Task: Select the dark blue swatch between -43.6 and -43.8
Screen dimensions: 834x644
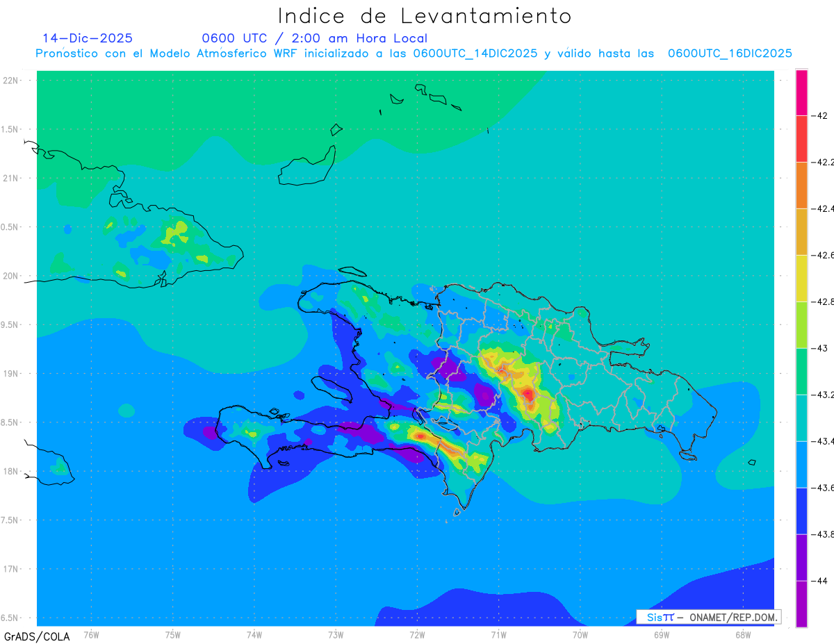Action: click(x=801, y=511)
